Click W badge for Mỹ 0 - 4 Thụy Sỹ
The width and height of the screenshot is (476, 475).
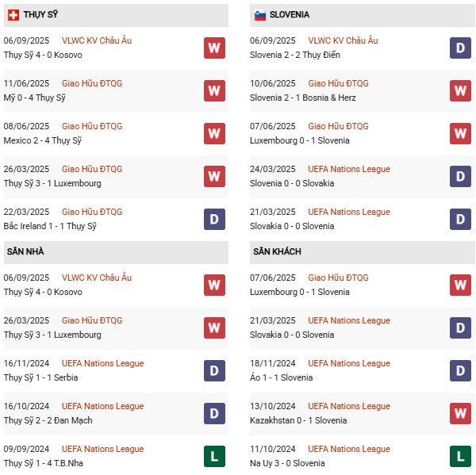214,90
